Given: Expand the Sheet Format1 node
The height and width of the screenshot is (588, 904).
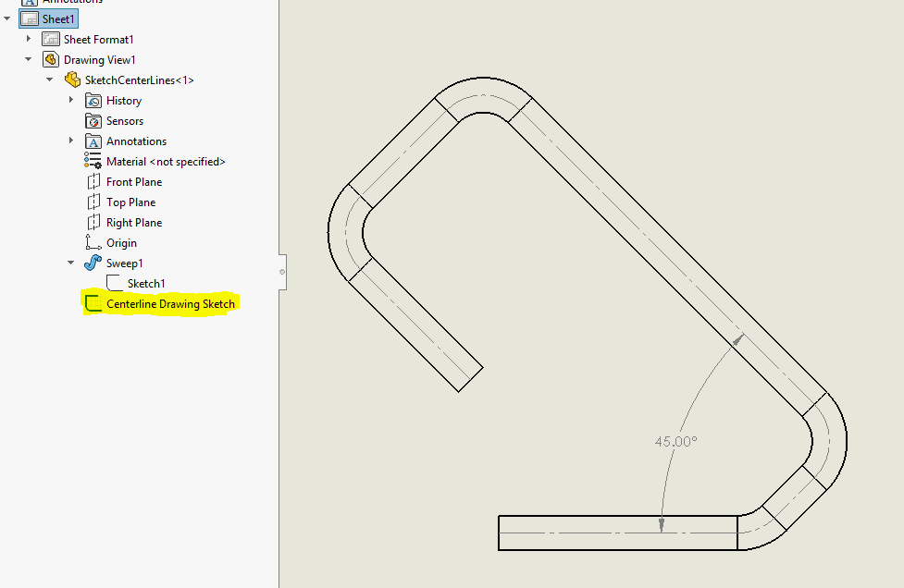Looking at the screenshot, I should pyautogui.click(x=29, y=39).
